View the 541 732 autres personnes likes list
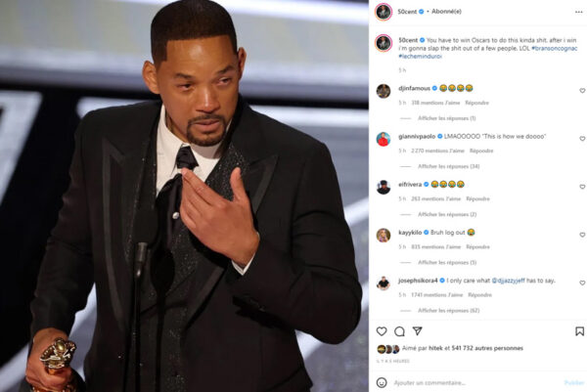587x392 pixels. [487, 348]
